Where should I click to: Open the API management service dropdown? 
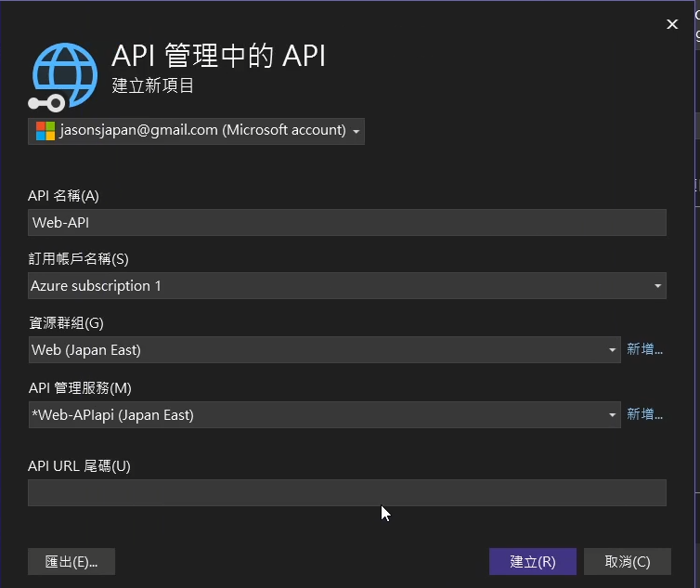(x=325, y=414)
